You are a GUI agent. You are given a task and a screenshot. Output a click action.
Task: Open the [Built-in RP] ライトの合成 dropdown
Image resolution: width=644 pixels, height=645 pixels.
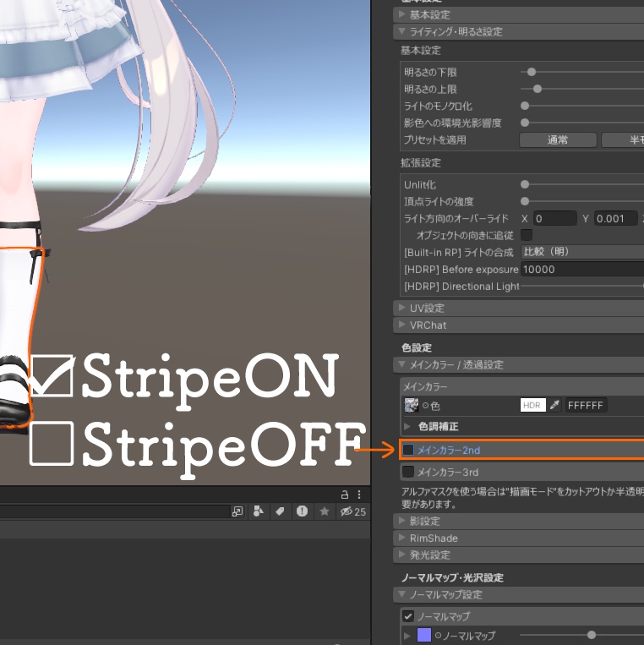click(582, 252)
